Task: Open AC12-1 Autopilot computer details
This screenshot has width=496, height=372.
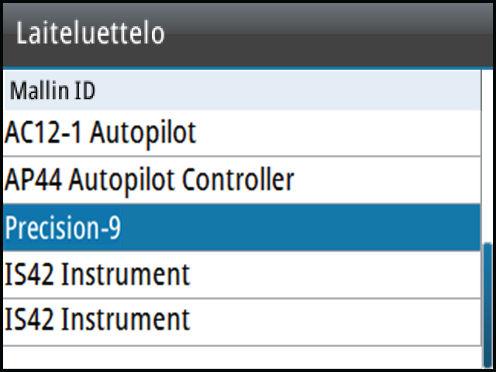Action: (242, 133)
